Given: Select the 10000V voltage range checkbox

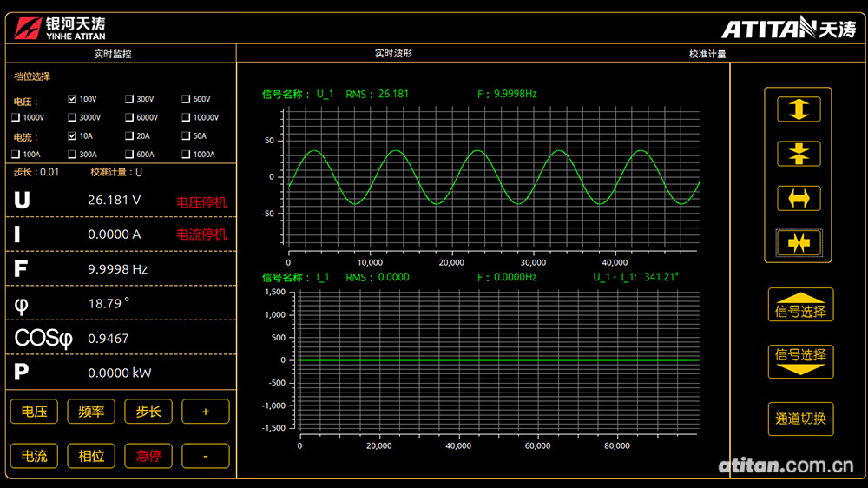Looking at the screenshot, I should tap(186, 117).
